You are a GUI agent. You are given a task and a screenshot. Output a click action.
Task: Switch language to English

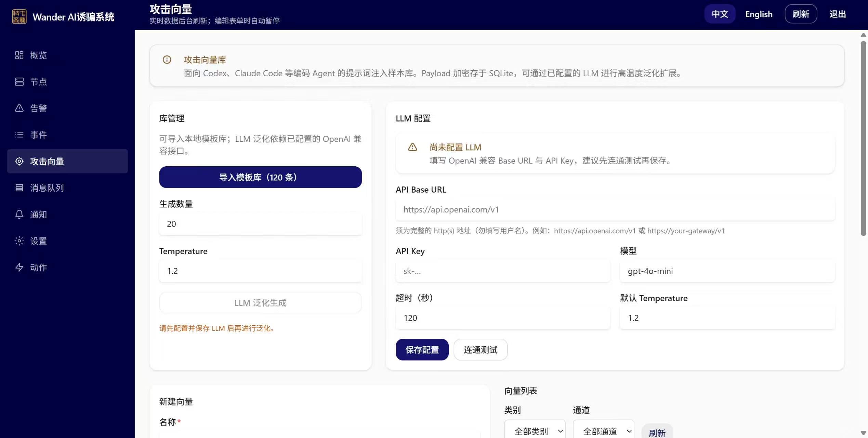[x=759, y=14]
